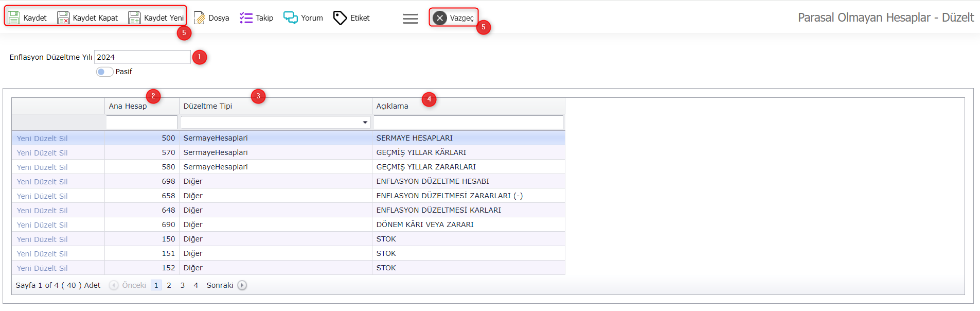Viewport: 980px width, 311px height.
Task: Select the ENFLASYON DÜZELTME HESABI cell
Action: coord(469,181)
